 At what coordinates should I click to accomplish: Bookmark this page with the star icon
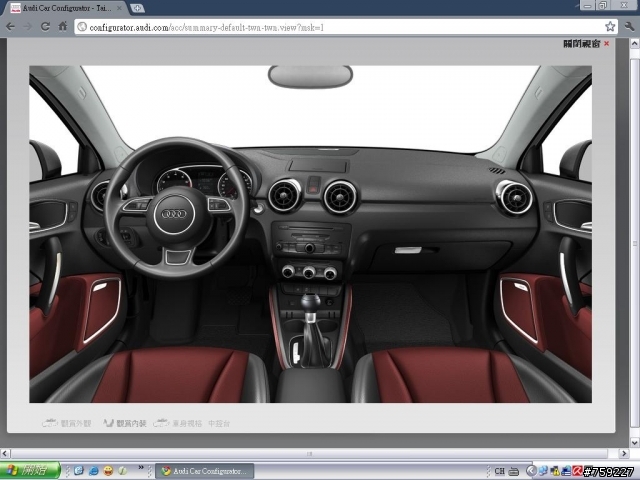(610, 27)
